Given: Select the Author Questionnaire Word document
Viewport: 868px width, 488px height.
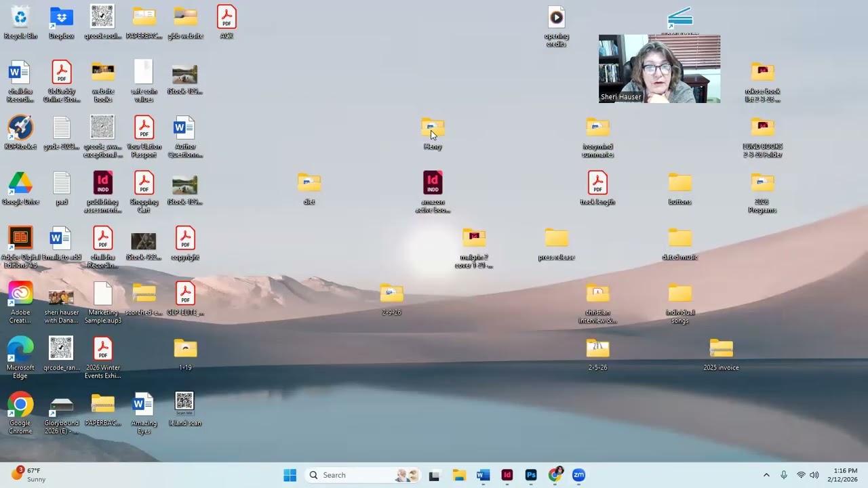Looking at the screenshot, I should pos(185,137).
